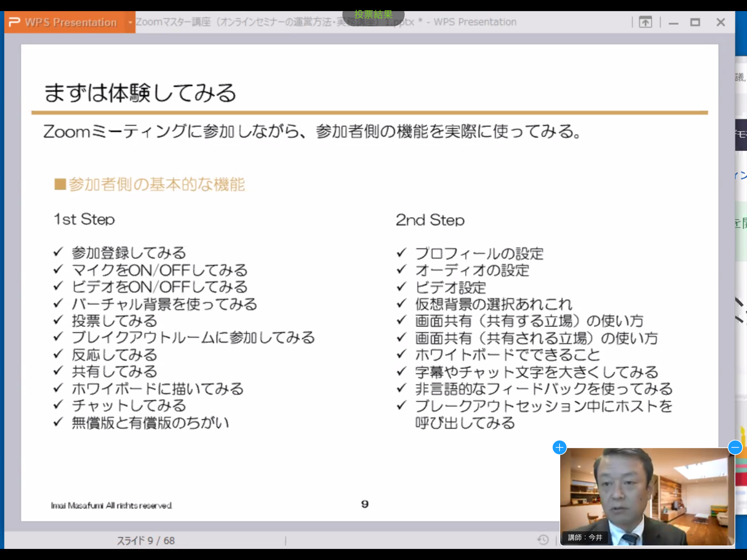Enlarge video with blue plus button

point(559,447)
